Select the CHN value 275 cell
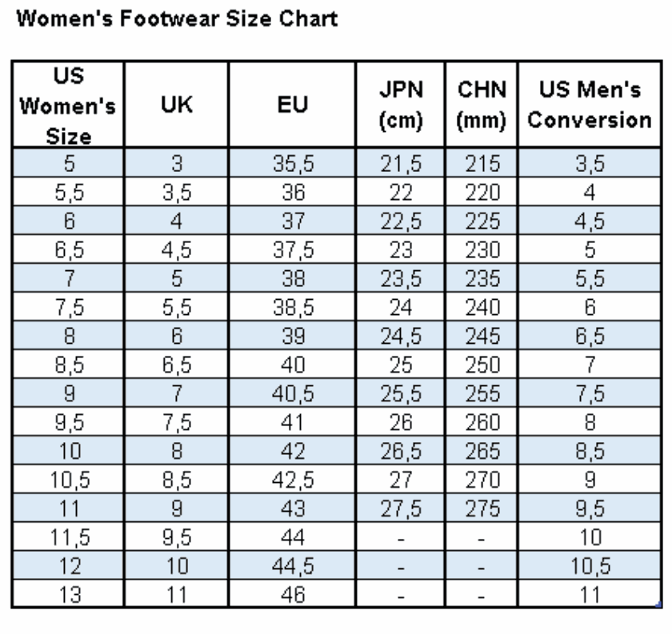This screenshot has width=672, height=634. coord(482,508)
